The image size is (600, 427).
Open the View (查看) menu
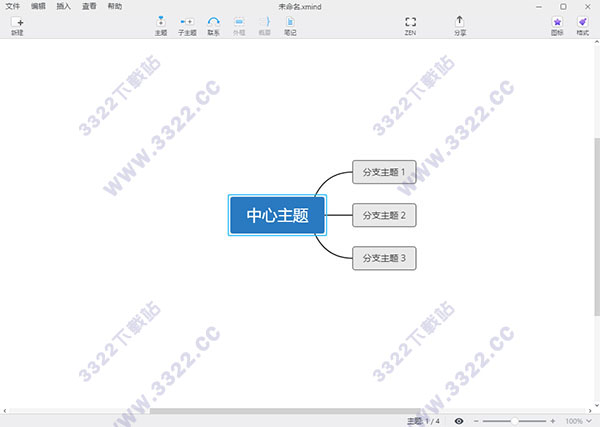(x=89, y=6)
